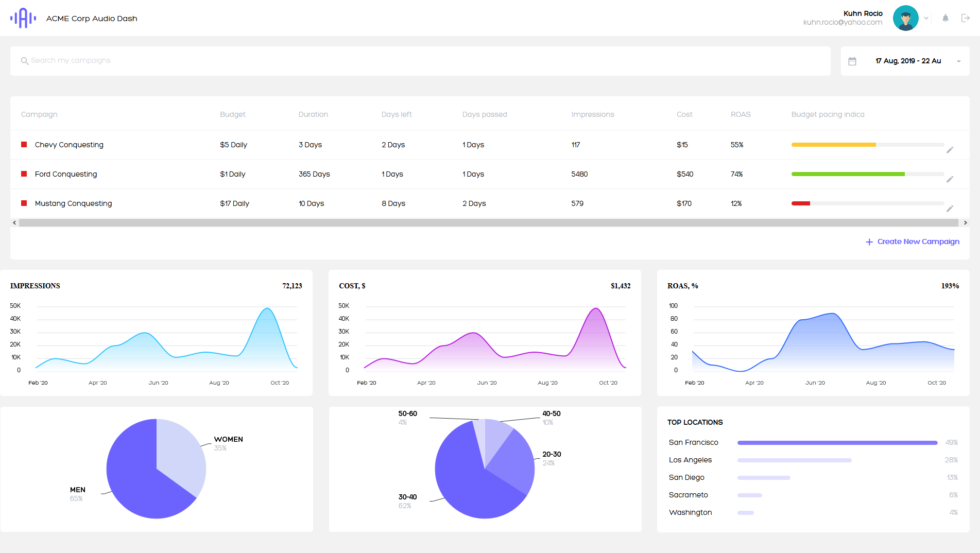Image resolution: width=980 pixels, height=553 pixels.
Task: Sort by the Impressions column header
Action: 592,114
